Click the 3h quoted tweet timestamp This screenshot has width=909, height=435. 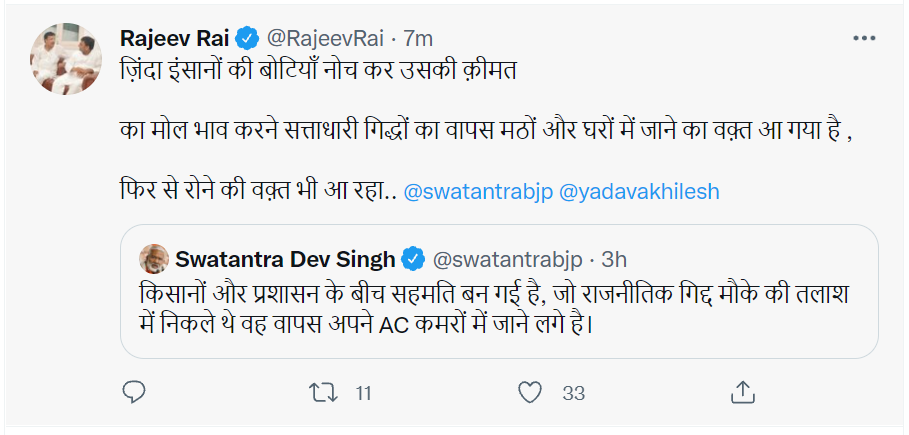point(614,260)
